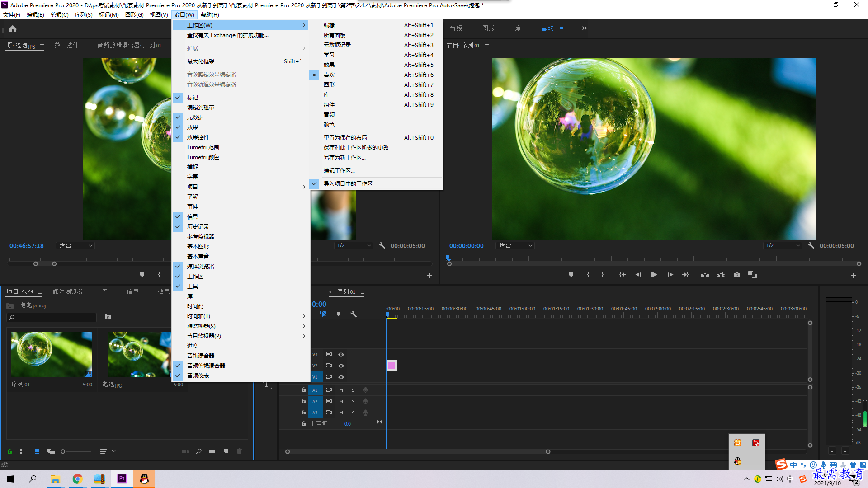868x488 pixels.
Task: Solo audio track A3
Action: [353, 413]
